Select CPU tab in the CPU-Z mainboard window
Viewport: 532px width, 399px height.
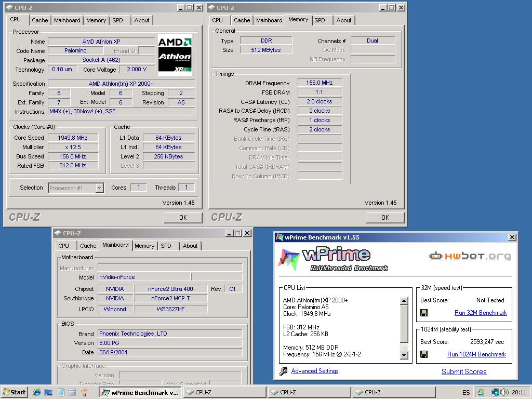tap(63, 246)
